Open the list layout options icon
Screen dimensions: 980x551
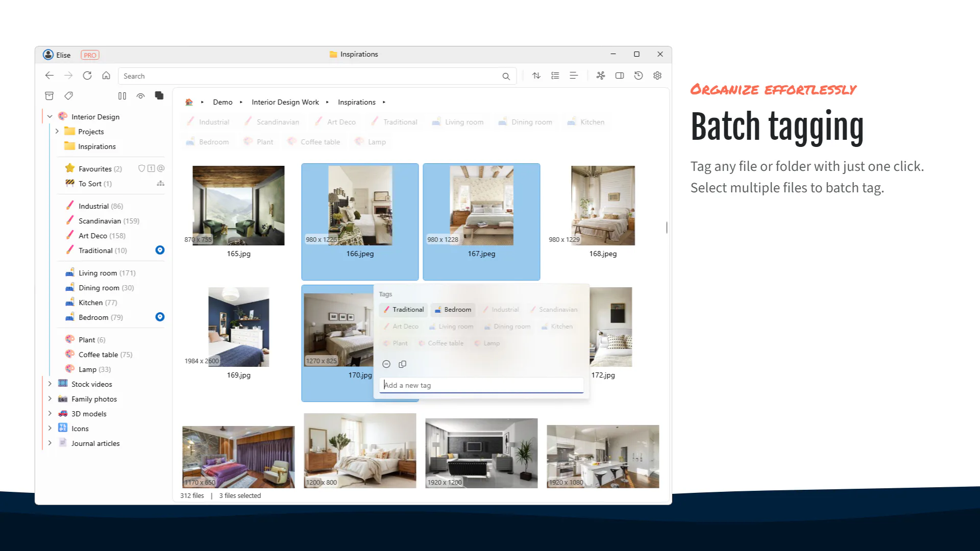[555, 76]
